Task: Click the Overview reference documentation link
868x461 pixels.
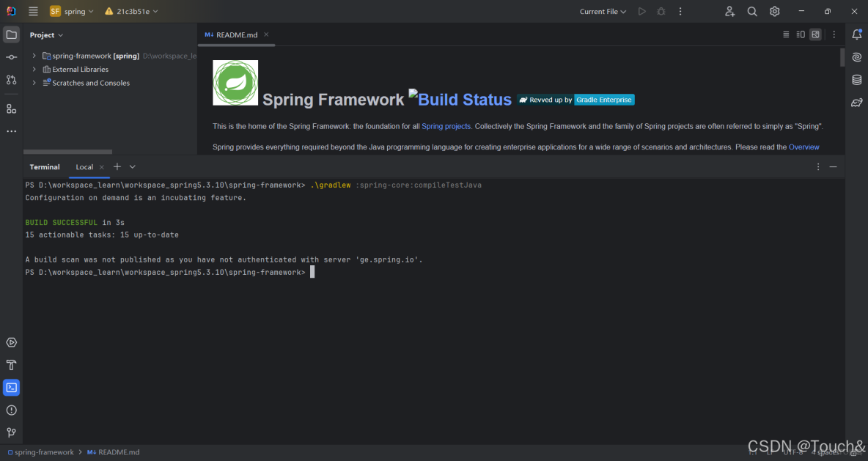Action: coord(803,147)
